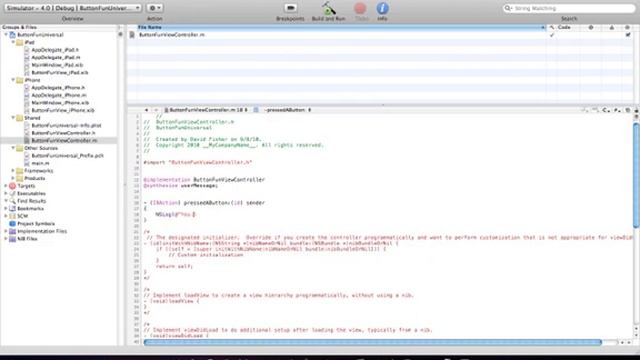This screenshot has width=640, height=360.
Task: Select ButtonFunUniversal-Info.plist
Action: click(67, 125)
